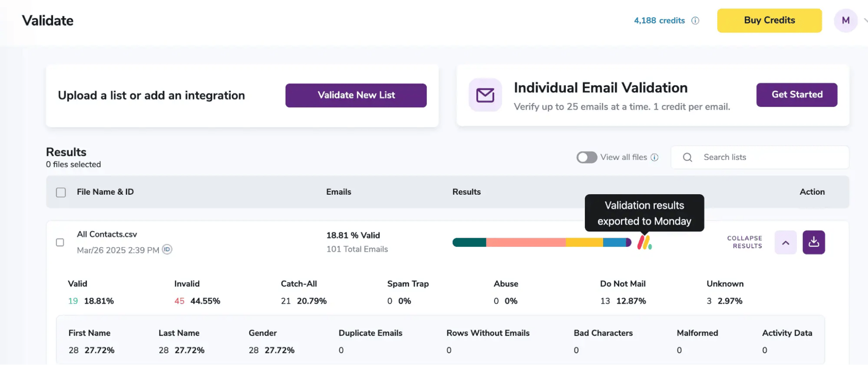868x365 pixels.
Task: Download All Contacts.csv results
Action: [x=813, y=242]
